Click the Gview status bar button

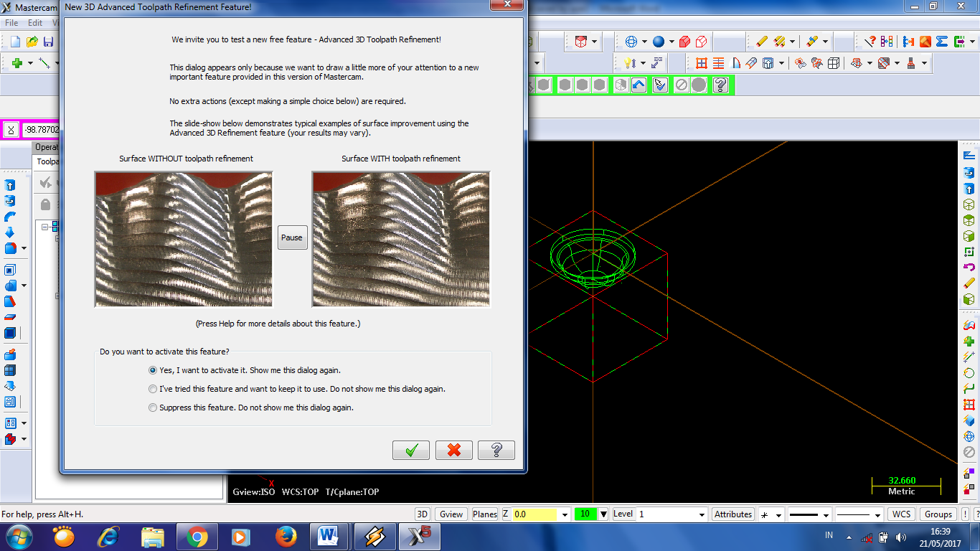(451, 514)
